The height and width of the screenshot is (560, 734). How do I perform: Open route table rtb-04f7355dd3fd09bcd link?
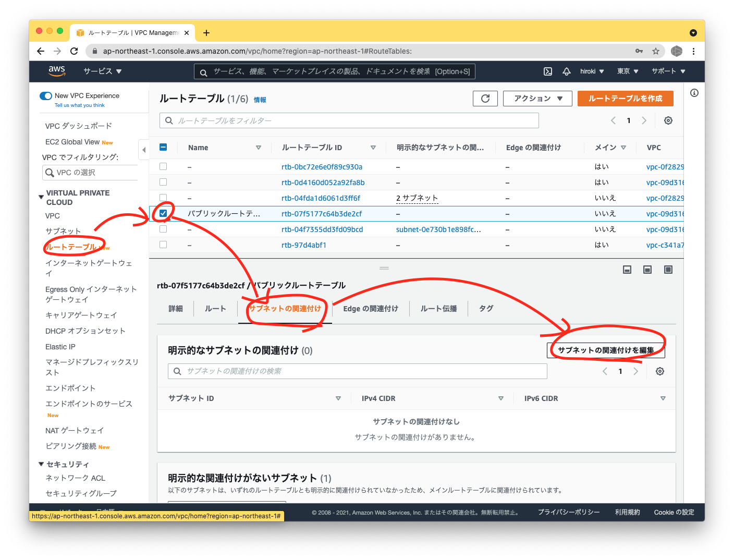(x=322, y=229)
